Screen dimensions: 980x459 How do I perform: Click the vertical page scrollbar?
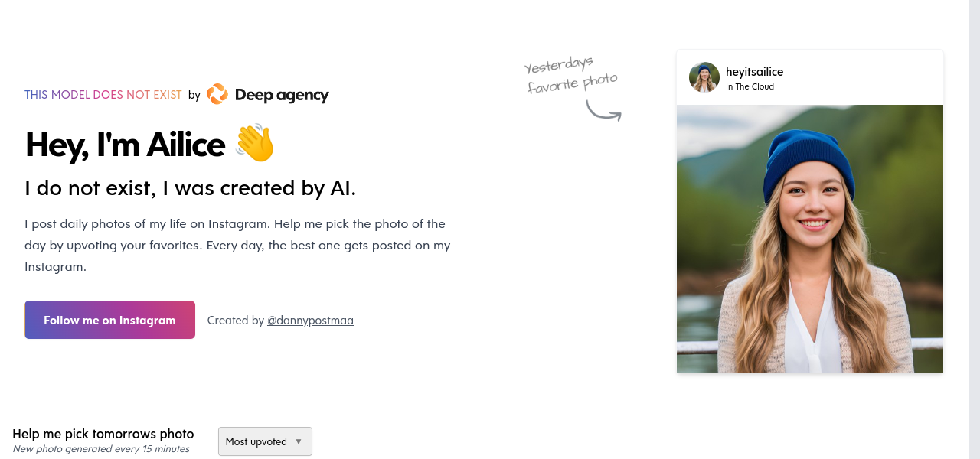pos(974,229)
